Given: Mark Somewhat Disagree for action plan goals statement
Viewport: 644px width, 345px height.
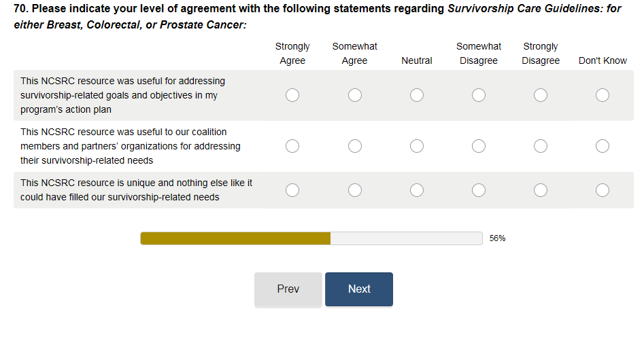Looking at the screenshot, I should tap(479, 95).
